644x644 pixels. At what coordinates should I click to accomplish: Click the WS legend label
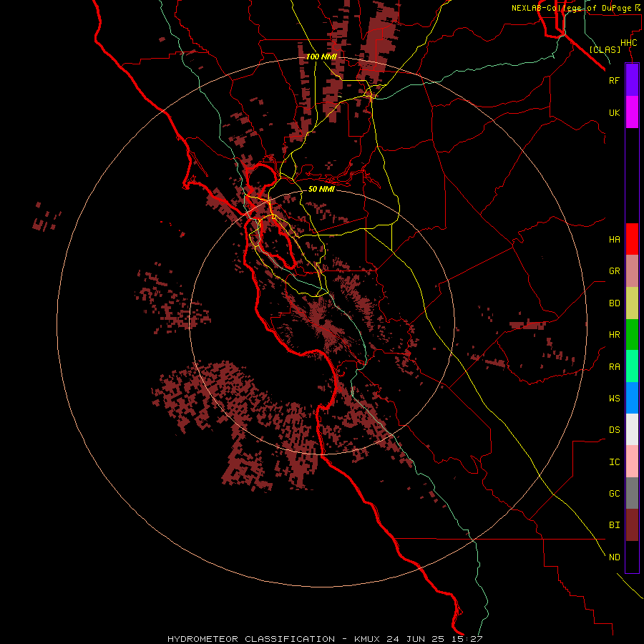(614, 399)
